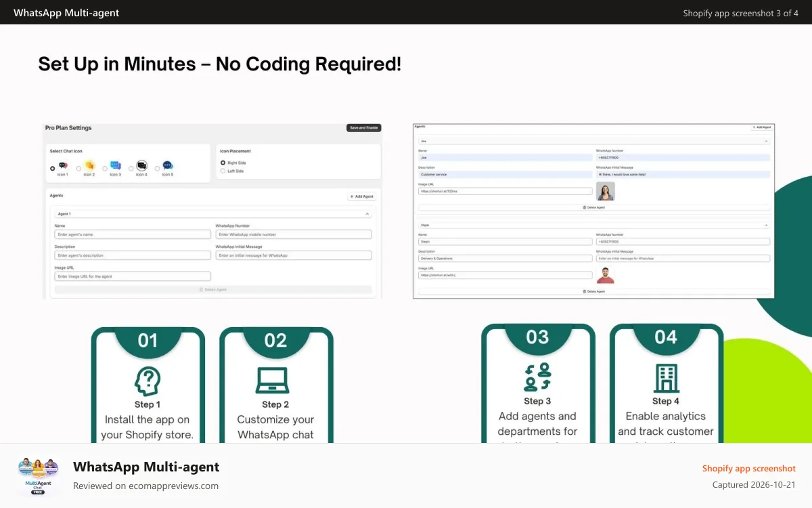
Task: Click Steph's Image URL field
Action: click(x=505, y=275)
